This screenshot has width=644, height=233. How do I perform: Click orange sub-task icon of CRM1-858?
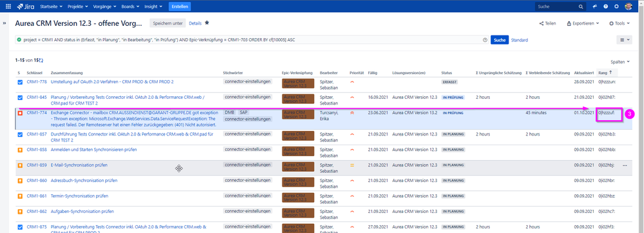pos(20,150)
